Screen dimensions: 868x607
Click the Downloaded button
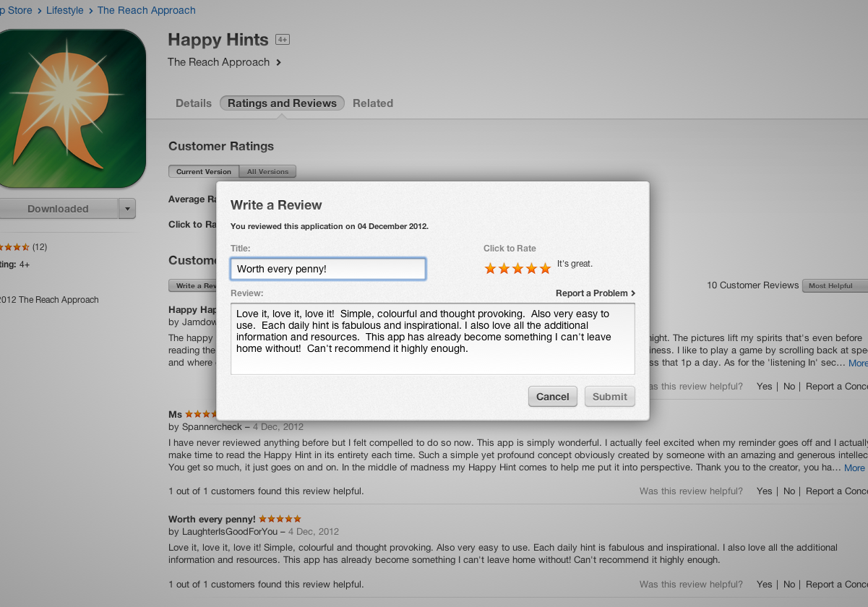(x=59, y=209)
